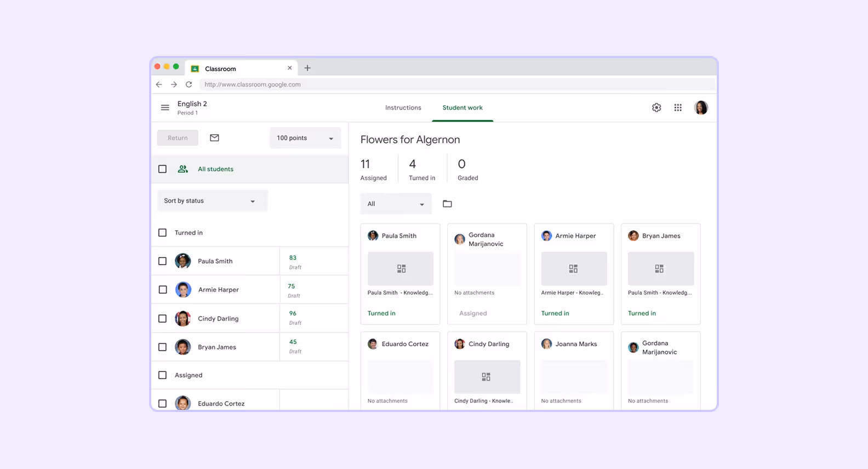Image resolution: width=868 pixels, height=469 pixels.
Task: Check the box next to Cindy Darling
Action: [162, 318]
